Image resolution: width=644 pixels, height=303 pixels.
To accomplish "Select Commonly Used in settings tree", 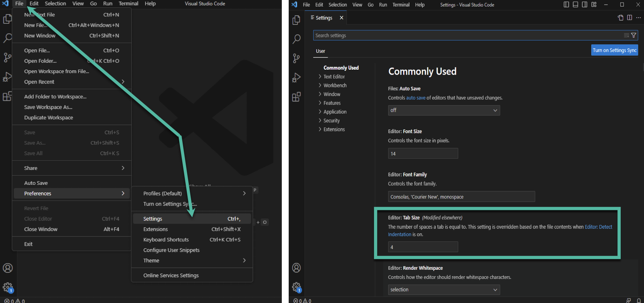I will (341, 68).
